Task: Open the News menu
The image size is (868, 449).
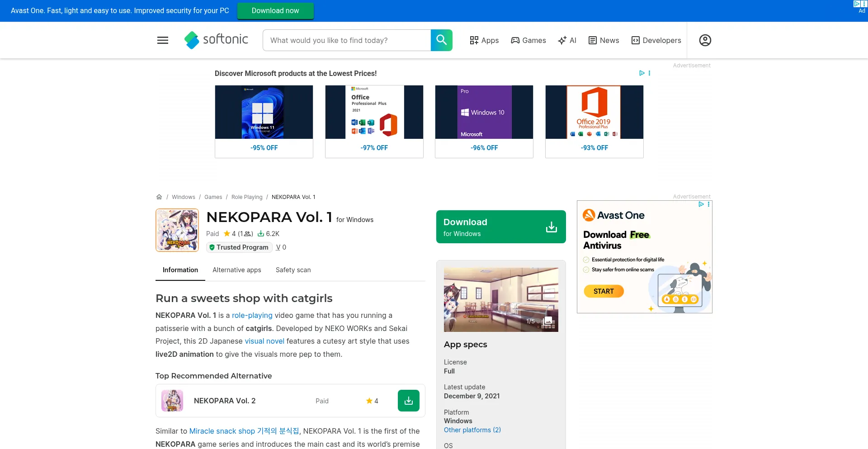Action: pyautogui.click(x=604, y=40)
